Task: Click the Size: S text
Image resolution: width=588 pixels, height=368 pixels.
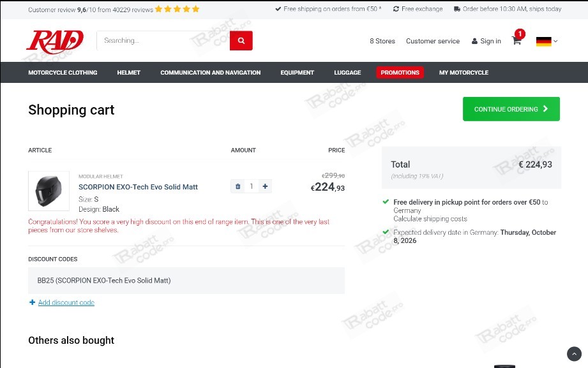Action: coord(89,200)
